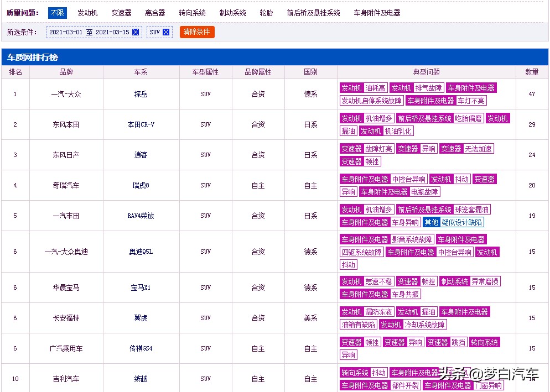Filter quality issues by 发动机
Image resolution: width=550 pixels, height=392 pixels.
87,13
